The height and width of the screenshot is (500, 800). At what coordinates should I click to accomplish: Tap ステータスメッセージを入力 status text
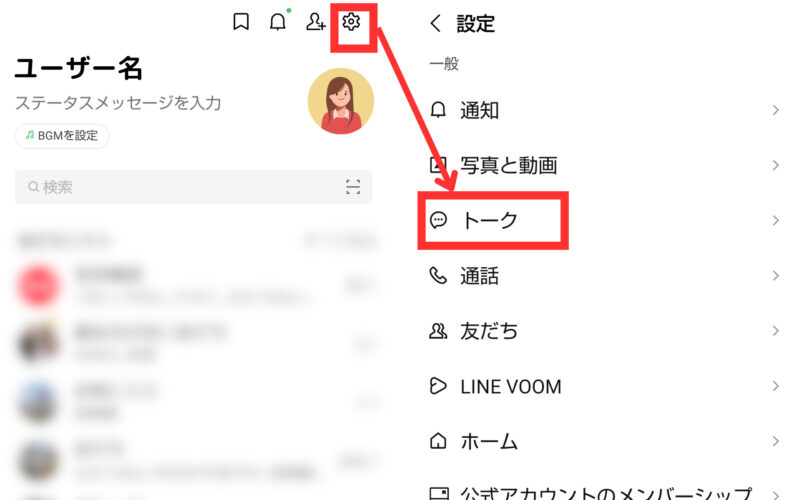118,103
